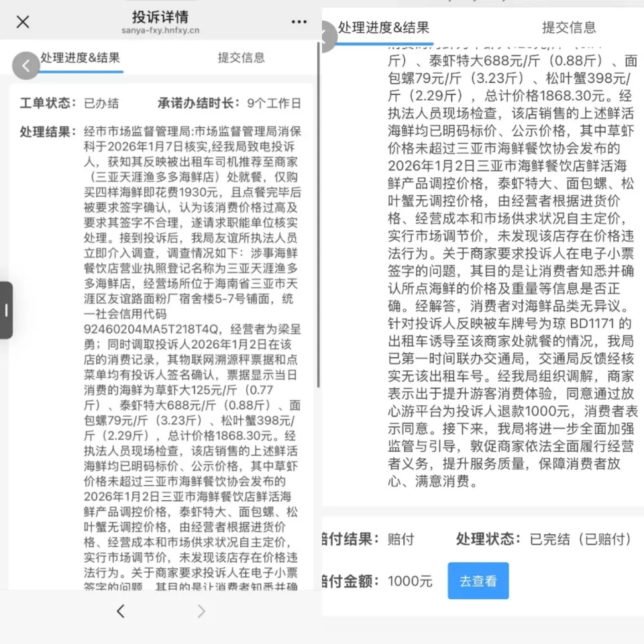Switch to 提交信息 tab in the left screenshot

pos(241,58)
